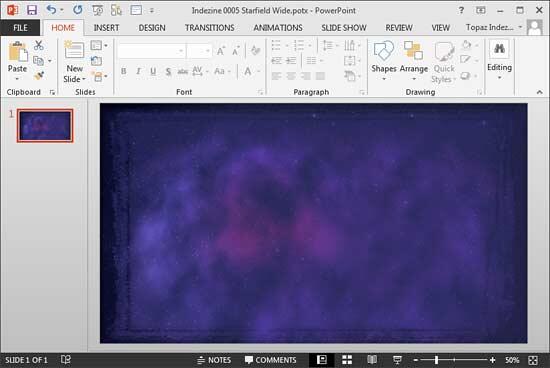
Task: Cut selection with scissors icon
Action: [39, 45]
